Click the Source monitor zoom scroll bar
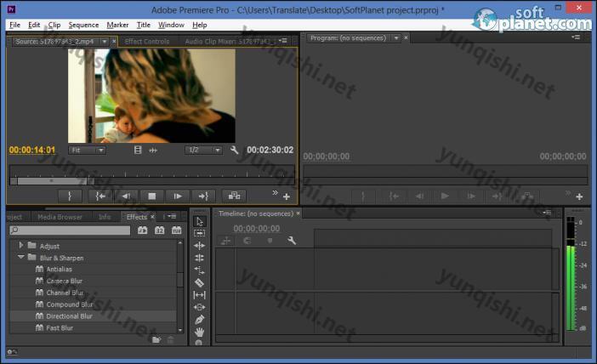Screen dimensions: 597x364 click(x=52, y=182)
